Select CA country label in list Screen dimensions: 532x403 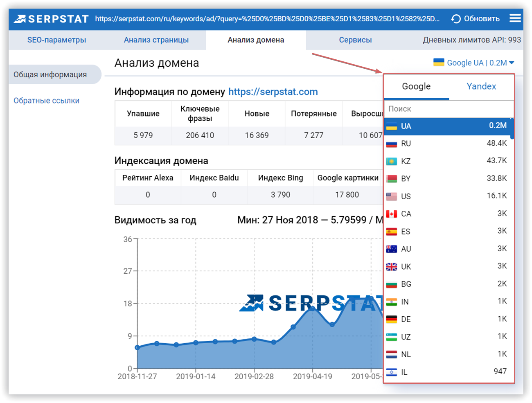point(406,214)
